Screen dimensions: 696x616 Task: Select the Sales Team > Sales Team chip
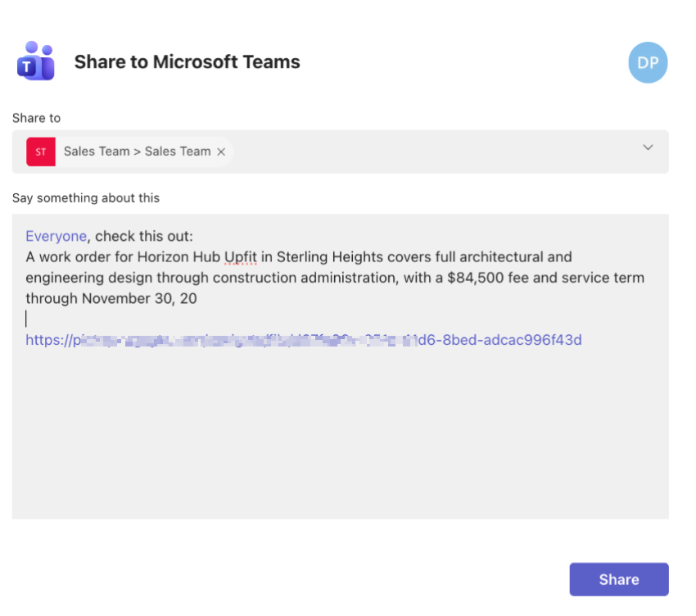click(129, 152)
